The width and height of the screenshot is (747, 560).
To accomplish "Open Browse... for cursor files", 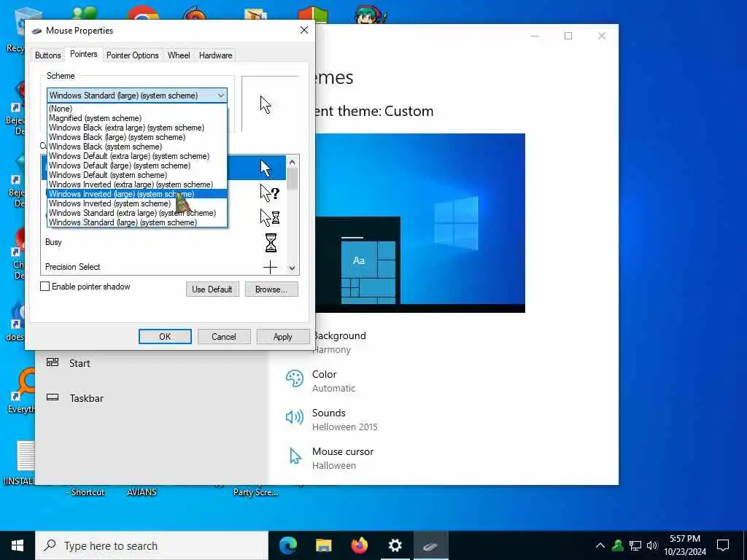I will tap(271, 289).
